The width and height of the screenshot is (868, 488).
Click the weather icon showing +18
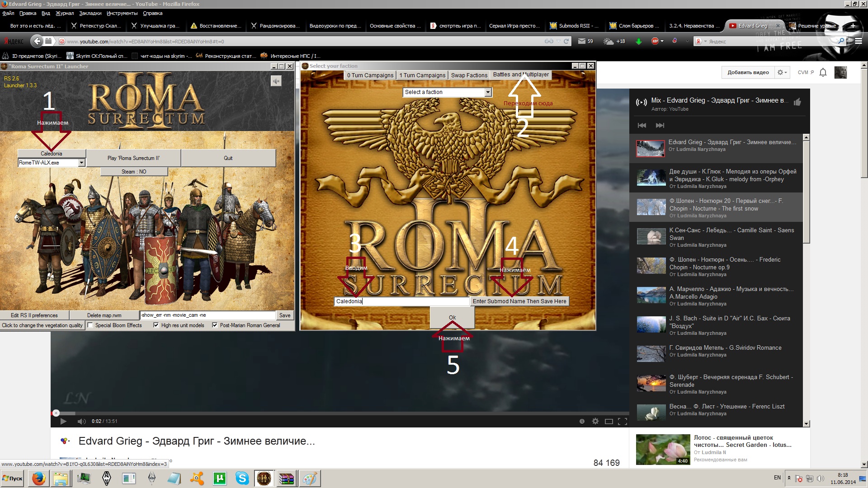pyautogui.click(x=609, y=41)
